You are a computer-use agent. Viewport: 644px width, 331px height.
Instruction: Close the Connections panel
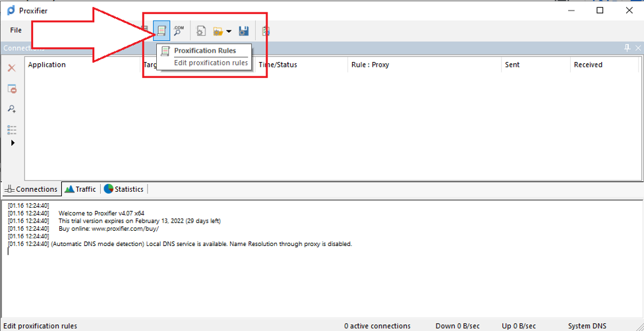click(638, 48)
